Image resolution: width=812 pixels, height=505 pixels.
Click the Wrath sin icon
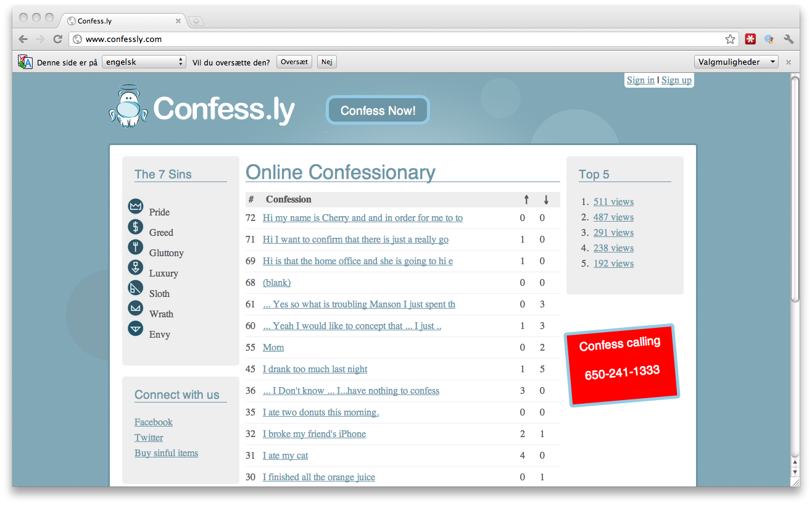[135, 308]
